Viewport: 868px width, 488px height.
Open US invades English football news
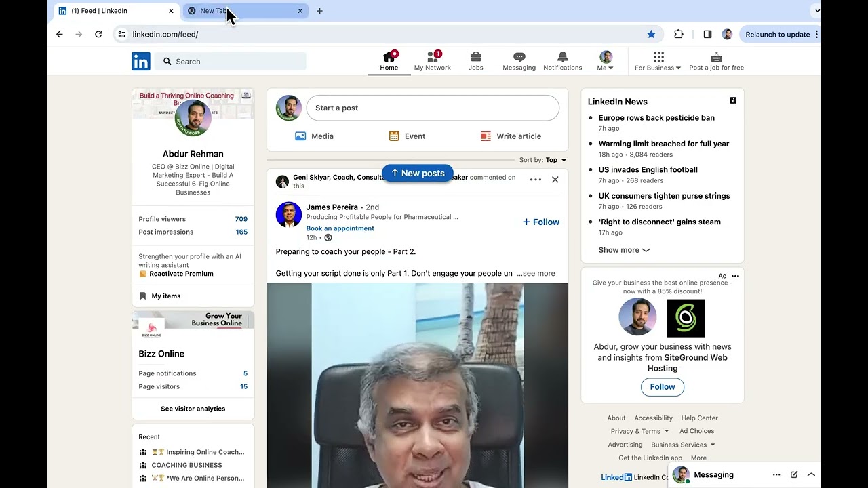(x=648, y=170)
